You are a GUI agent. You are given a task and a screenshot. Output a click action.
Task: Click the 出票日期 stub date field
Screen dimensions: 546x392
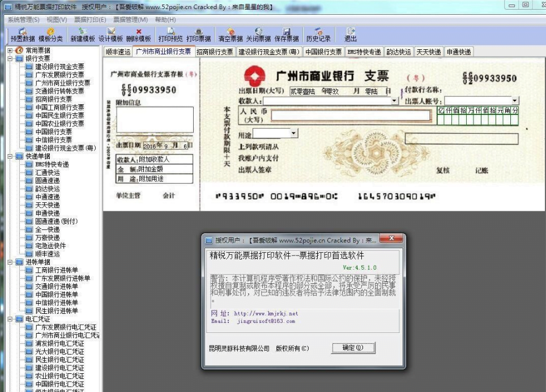point(166,146)
